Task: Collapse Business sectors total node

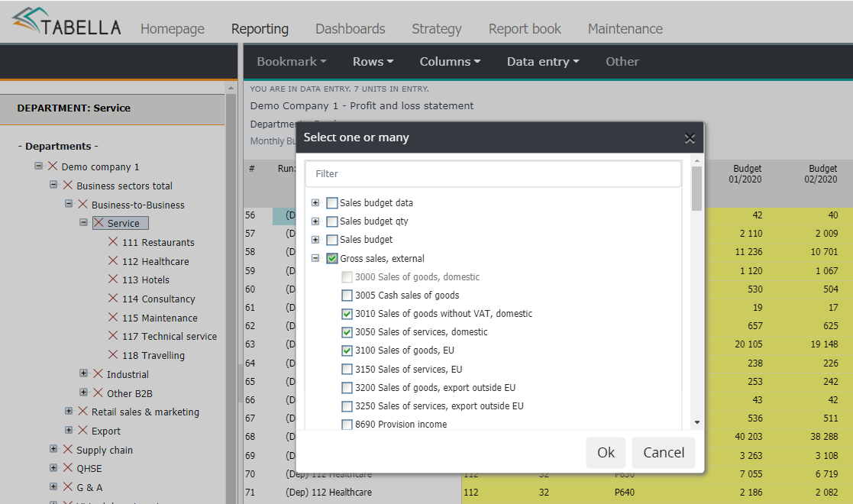Action: 53,185
